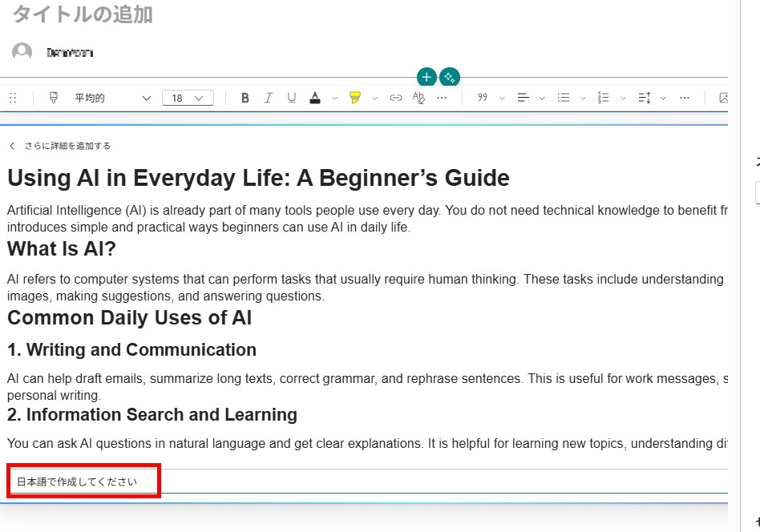760x532 pixels.
Task: Open the font size 18 dropdown
Action: (188, 98)
